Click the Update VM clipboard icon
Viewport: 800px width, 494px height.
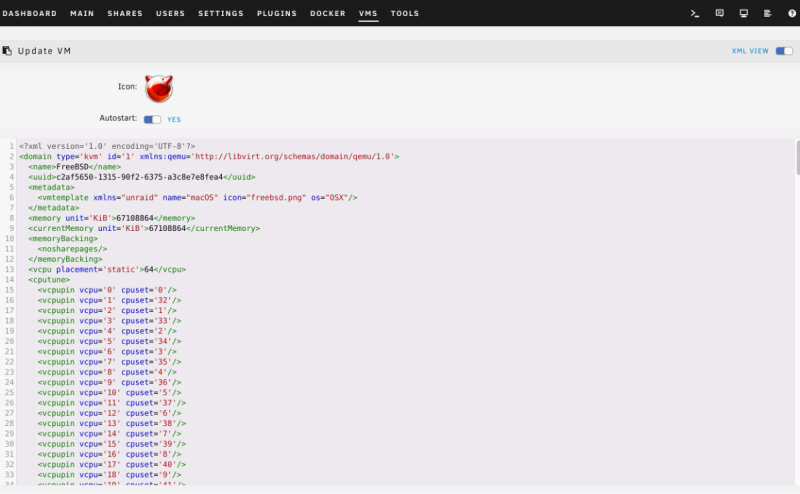[7, 51]
